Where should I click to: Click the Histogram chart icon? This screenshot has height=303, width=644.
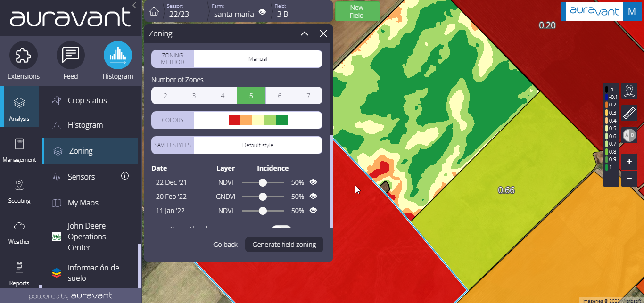point(117,56)
